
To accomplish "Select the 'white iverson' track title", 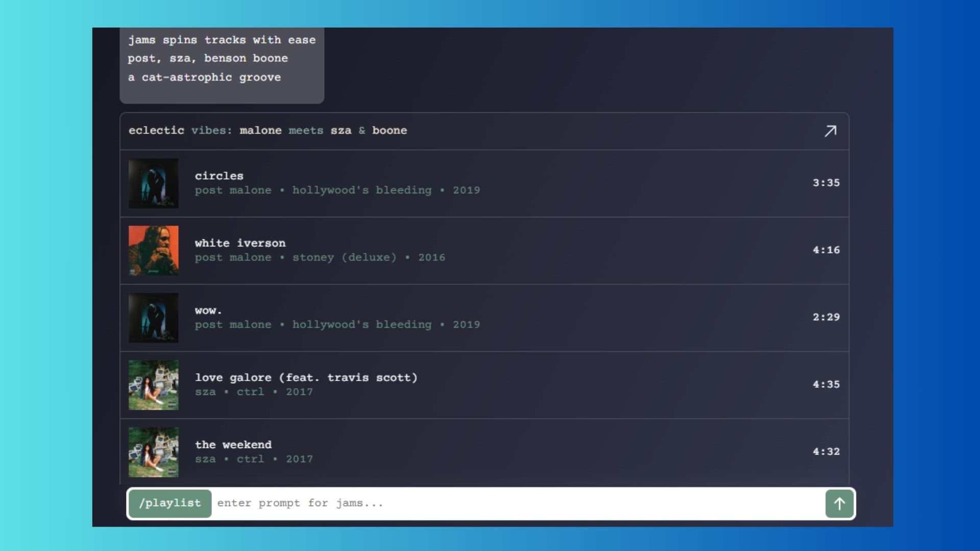I will point(240,243).
